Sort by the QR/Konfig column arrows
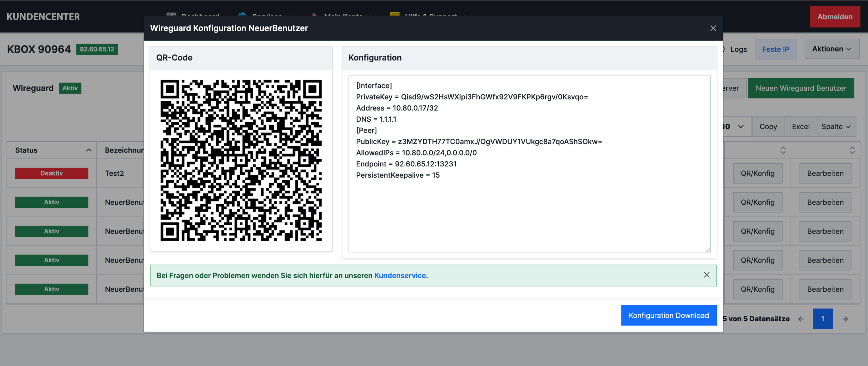Screen dimensions: 868x366 pos(783,150)
